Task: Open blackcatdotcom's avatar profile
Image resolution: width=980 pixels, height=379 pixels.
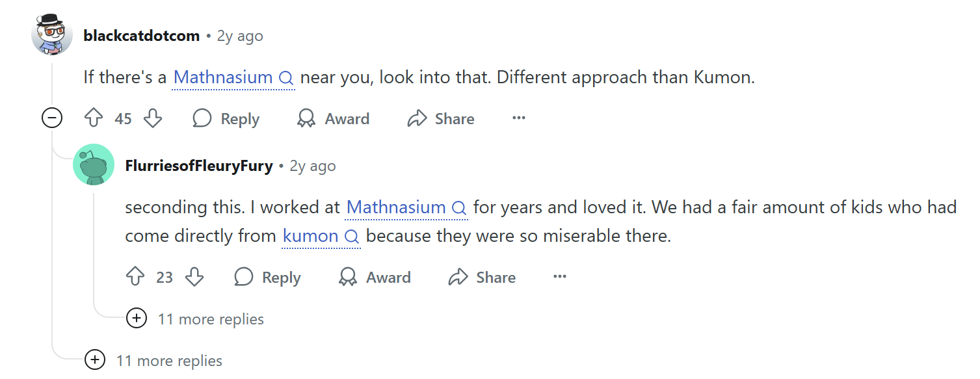Action: coord(52,36)
